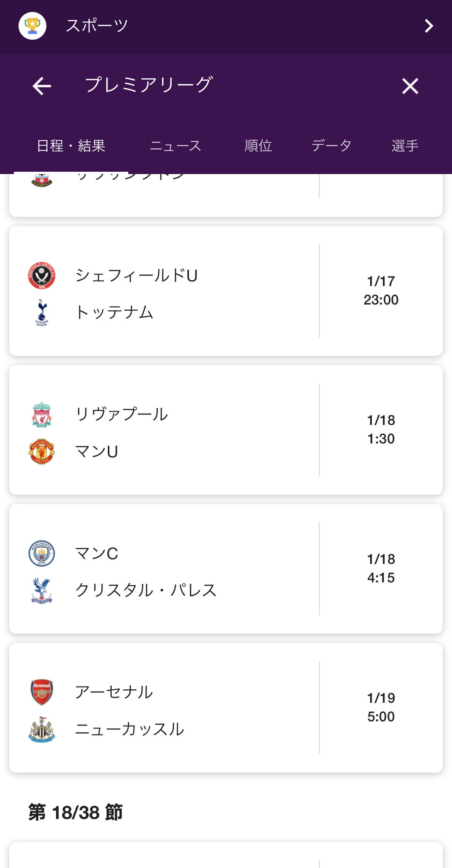The width and height of the screenshot is (452, 868).
Task: Click the Newcastle crest icon
Action: [x=42, y=729]
